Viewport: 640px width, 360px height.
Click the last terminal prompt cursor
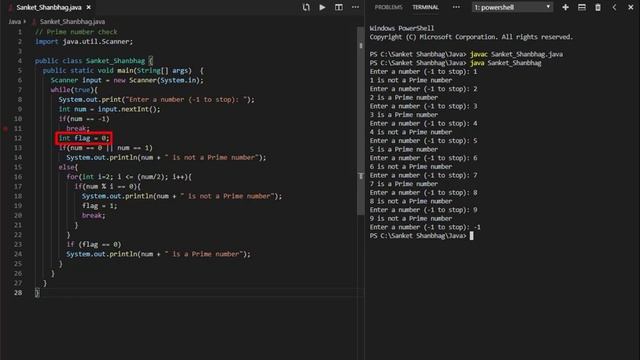[471, 236]
